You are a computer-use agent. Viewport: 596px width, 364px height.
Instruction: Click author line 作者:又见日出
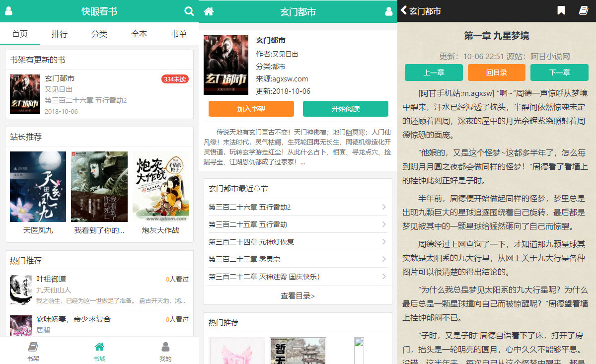[277, 54]
